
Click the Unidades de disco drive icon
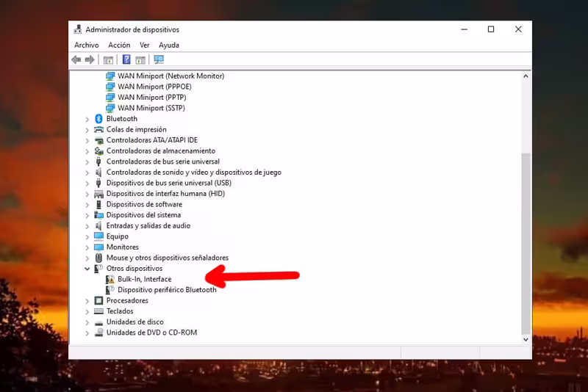98,323
